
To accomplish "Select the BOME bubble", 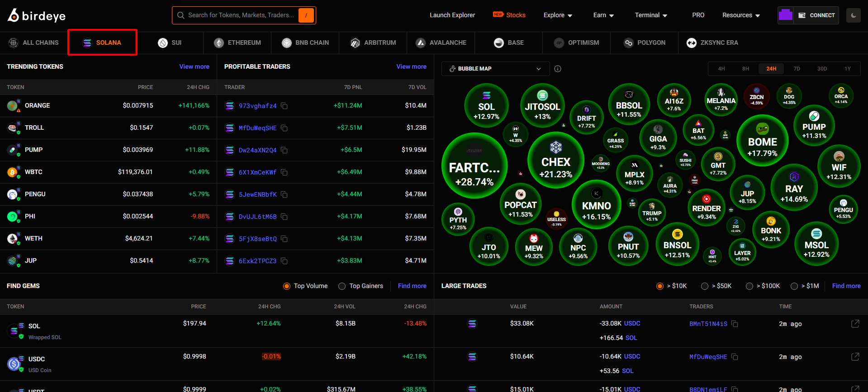I will (763, 141).
